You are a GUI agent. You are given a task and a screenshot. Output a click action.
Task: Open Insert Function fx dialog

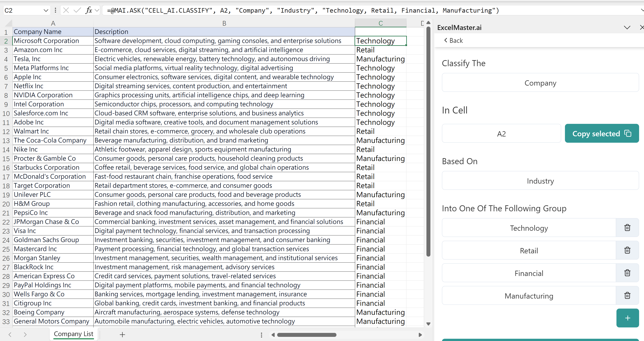pyautogui.click(x=88, y=10)
